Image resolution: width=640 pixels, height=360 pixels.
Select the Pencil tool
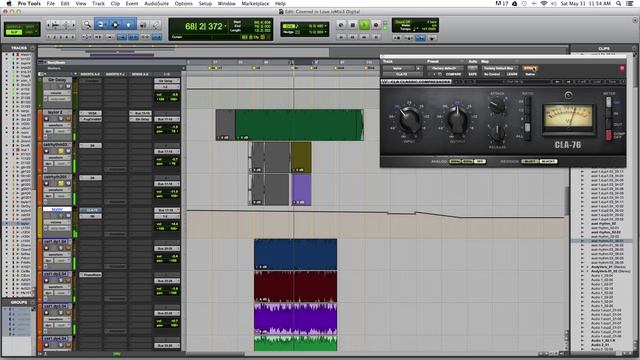(156, 25)
